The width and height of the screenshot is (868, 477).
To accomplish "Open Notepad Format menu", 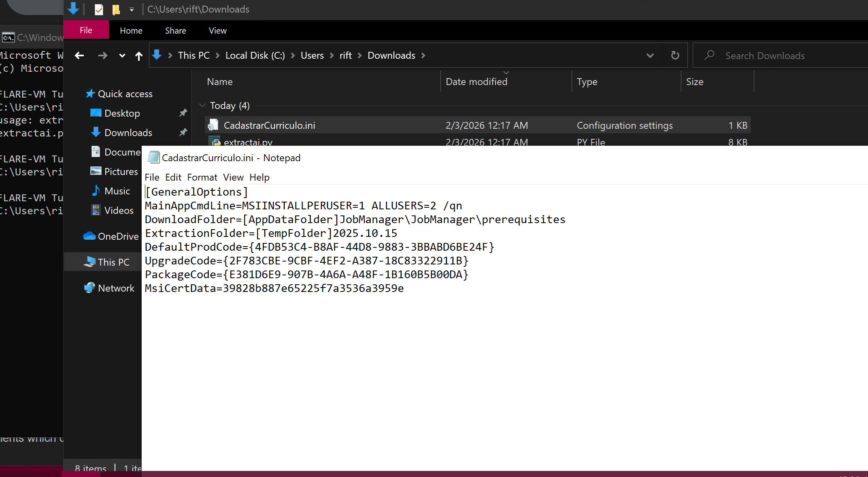I will [x=202, y=177].
